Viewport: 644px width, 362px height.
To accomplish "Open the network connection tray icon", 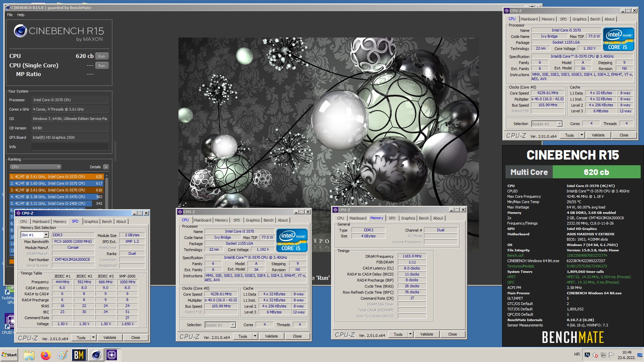I will (x=603, y=355).
